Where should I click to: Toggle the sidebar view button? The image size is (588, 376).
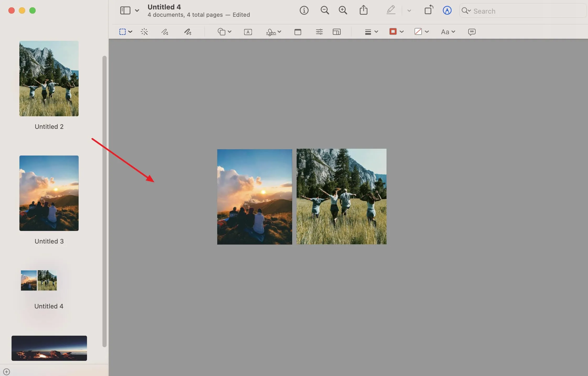[125, 10]
